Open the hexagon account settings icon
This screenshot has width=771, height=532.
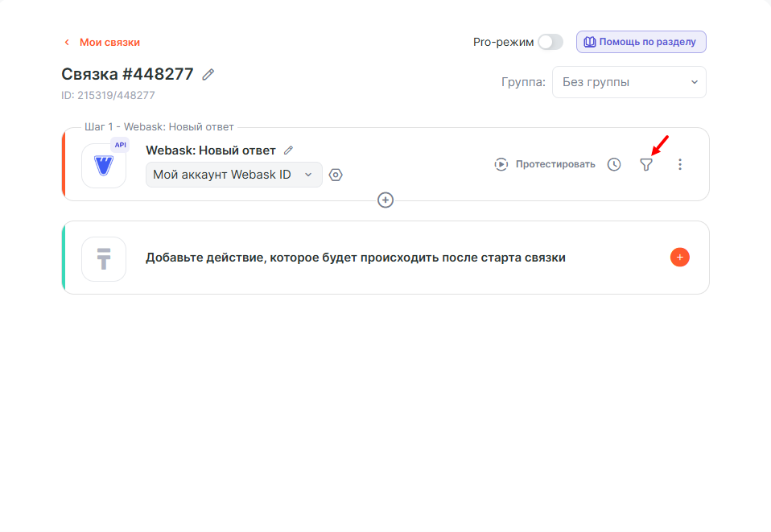click(336, 175)
